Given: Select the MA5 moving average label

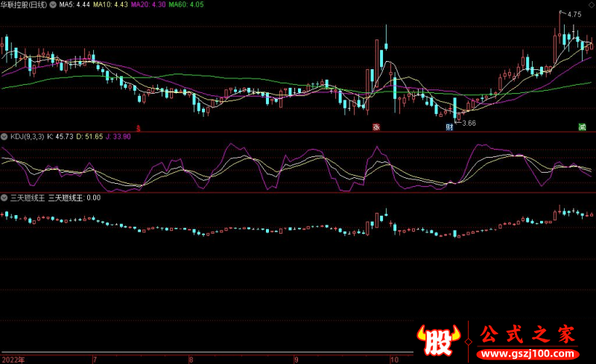Looking at the screenshot, I should [74, 4].
